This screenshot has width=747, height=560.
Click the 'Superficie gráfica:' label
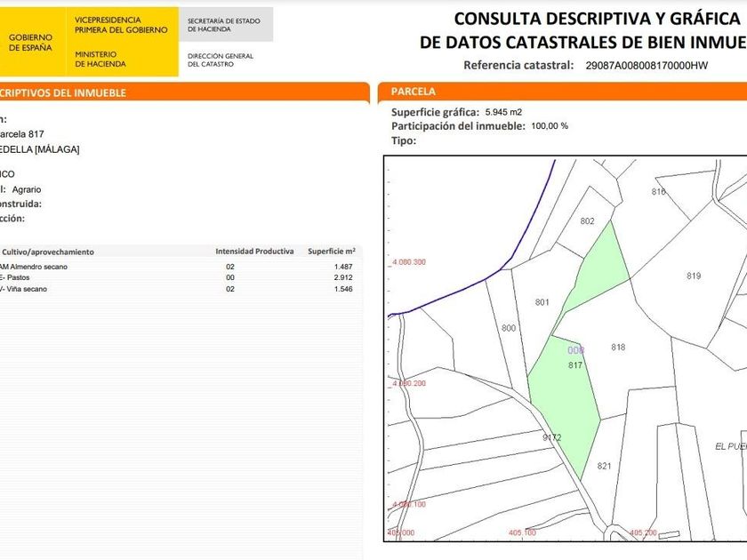(435, 112)
